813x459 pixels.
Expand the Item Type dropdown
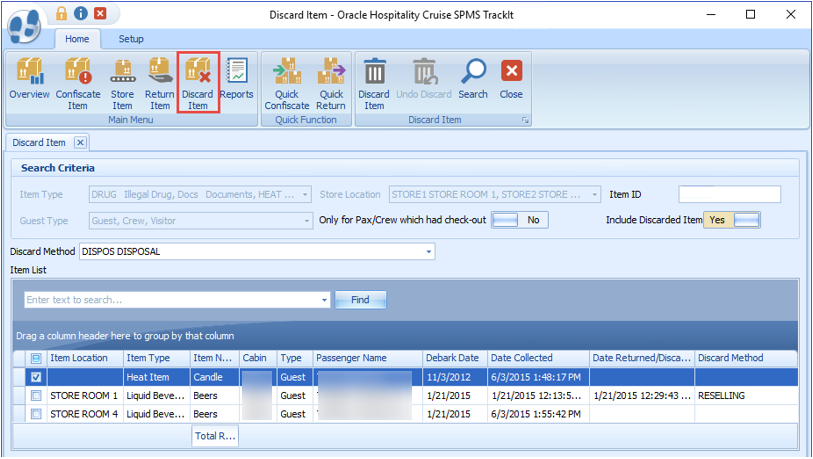tap(305, 194)
